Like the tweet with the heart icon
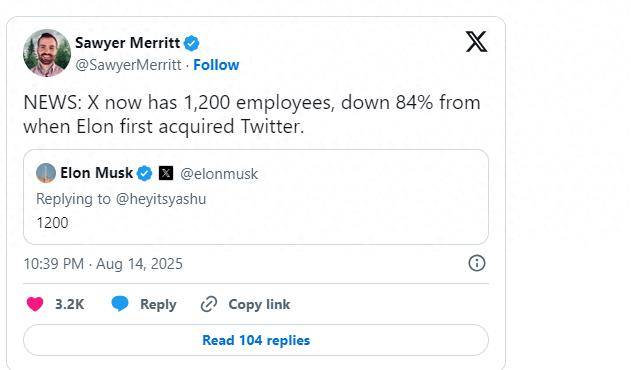The image size is (631, 370). coord(35,304)
